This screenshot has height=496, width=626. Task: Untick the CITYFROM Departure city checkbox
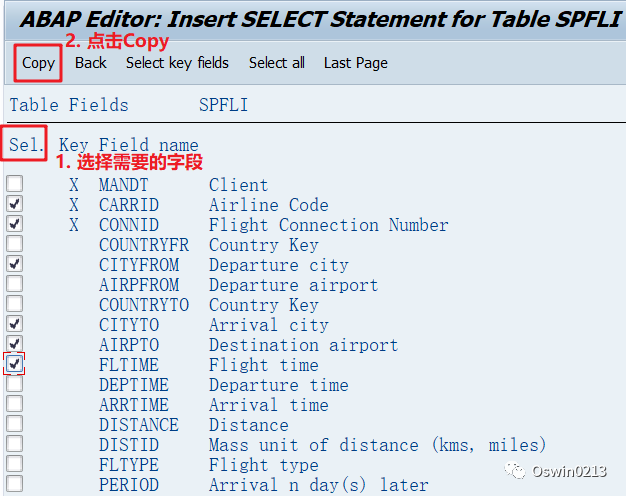pos(15,264)
